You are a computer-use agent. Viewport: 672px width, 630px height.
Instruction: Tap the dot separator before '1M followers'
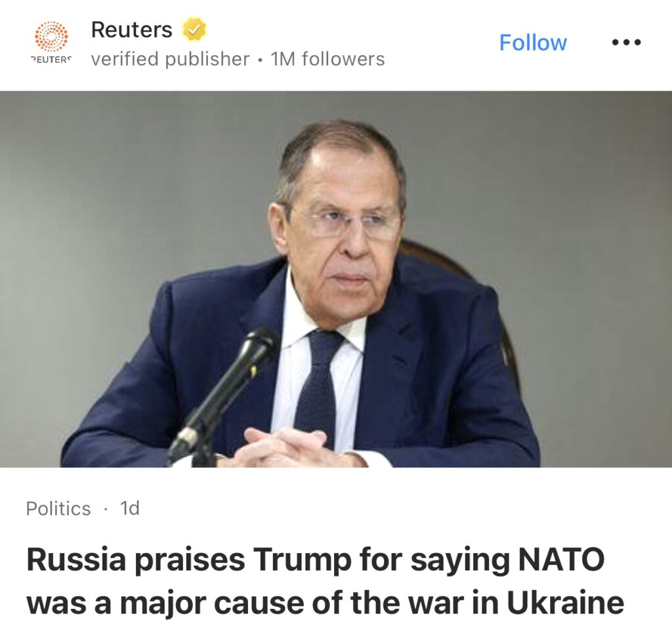click(x=260, y=60)
